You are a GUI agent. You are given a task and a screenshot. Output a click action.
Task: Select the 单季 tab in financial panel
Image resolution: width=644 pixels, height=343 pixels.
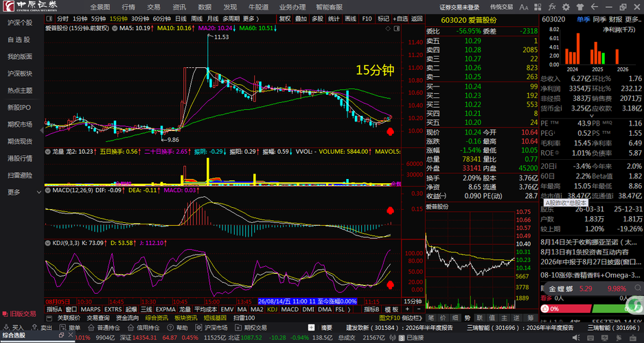(x=582, y=19)
